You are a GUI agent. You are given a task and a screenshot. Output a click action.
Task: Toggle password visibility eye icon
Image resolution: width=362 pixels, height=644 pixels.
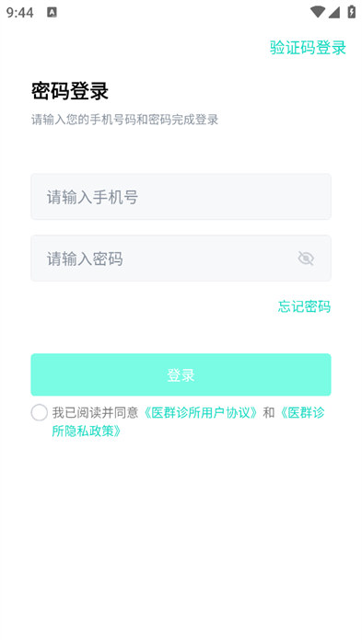tap(306, 259)
